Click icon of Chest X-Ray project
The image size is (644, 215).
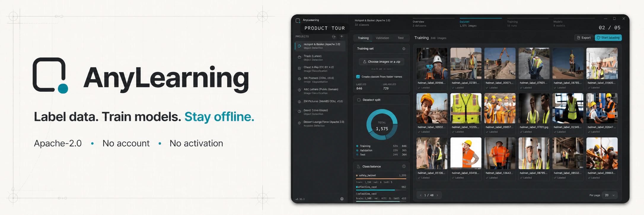point(299,68)
